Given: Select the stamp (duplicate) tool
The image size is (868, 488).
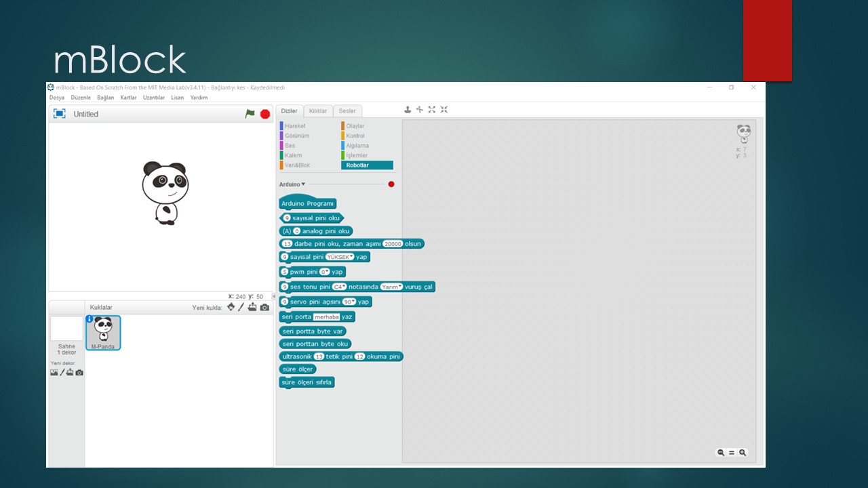Looking at the screenshot, I should tap(408, 110).
